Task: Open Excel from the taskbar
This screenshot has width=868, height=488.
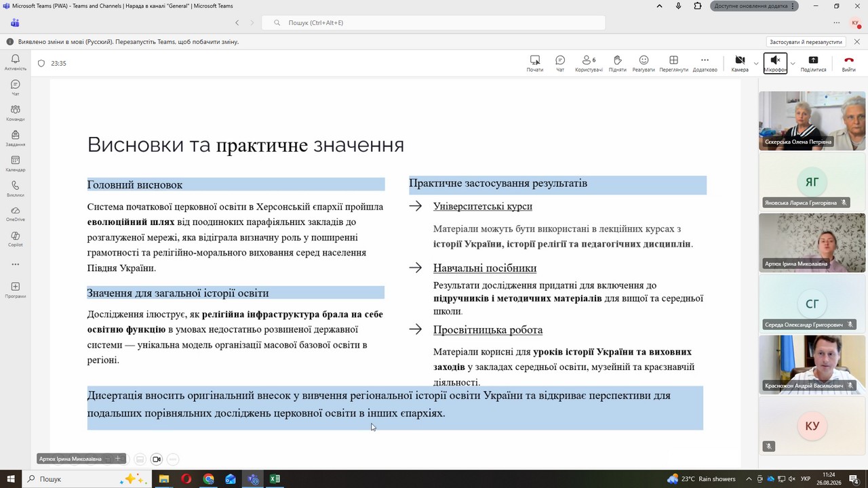Action: point(275,479)
